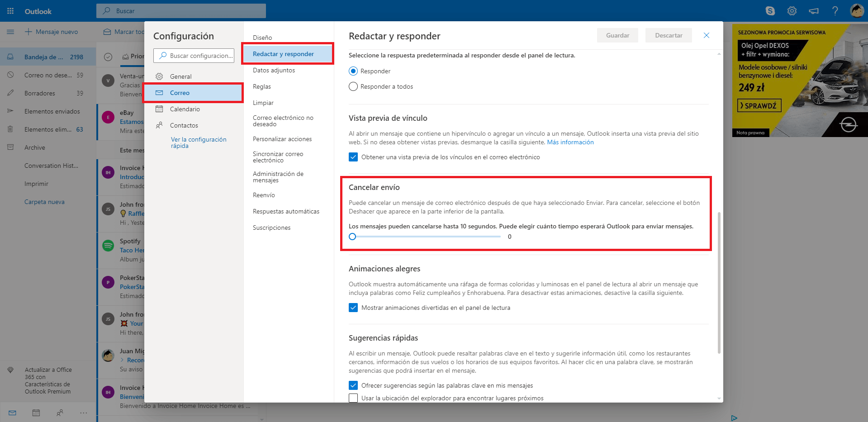Uncheck Ofrecer sugerencias según palabras clave
Screen dimensions: 868x422
pyautogui.click(x=353, y=385)
